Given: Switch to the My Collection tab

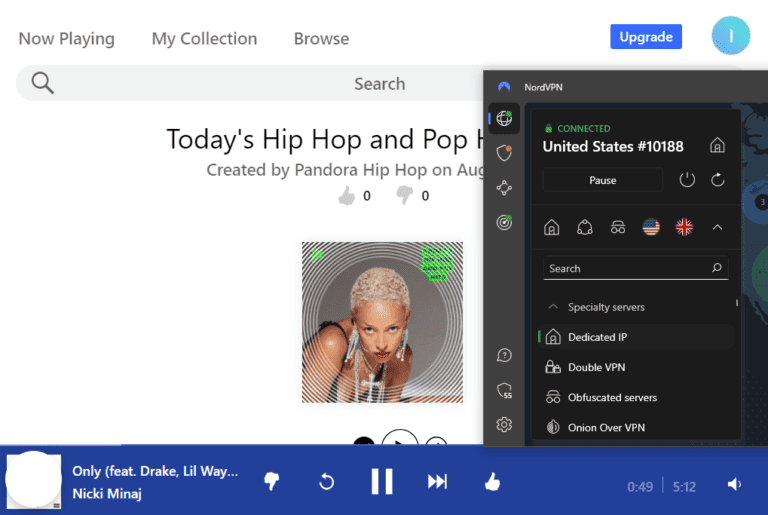Looking at the screenshot, I should point(204,39).
